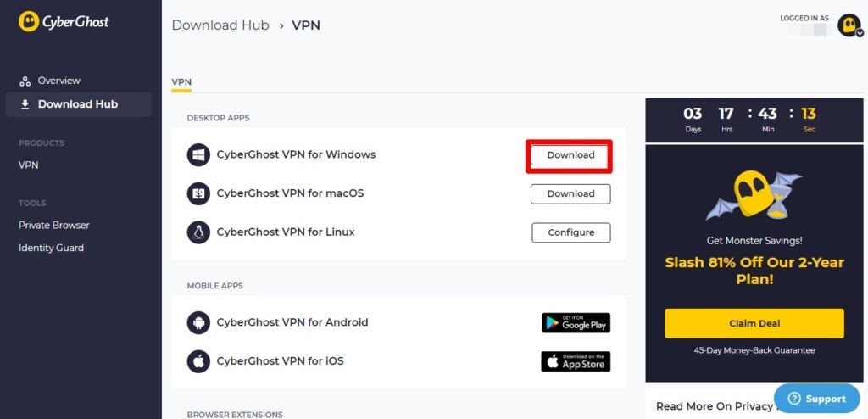This screenshot has width=868, height=419.
Task: Click the Android robot icon
Action: (198, 322)
